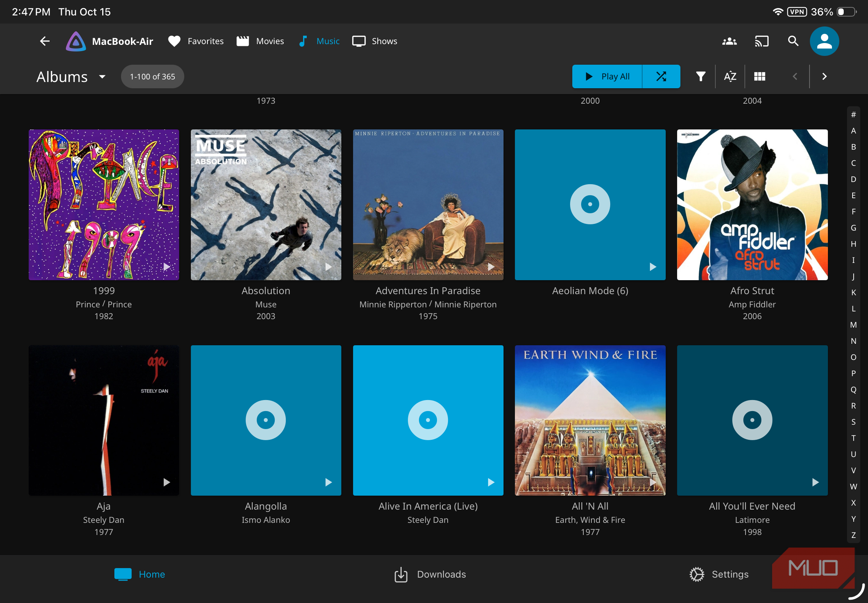The width and height of the screenshot is (868, 603).
Task: Play Aeolian Mode (6) via its play icon
Action: coord(652,267)
